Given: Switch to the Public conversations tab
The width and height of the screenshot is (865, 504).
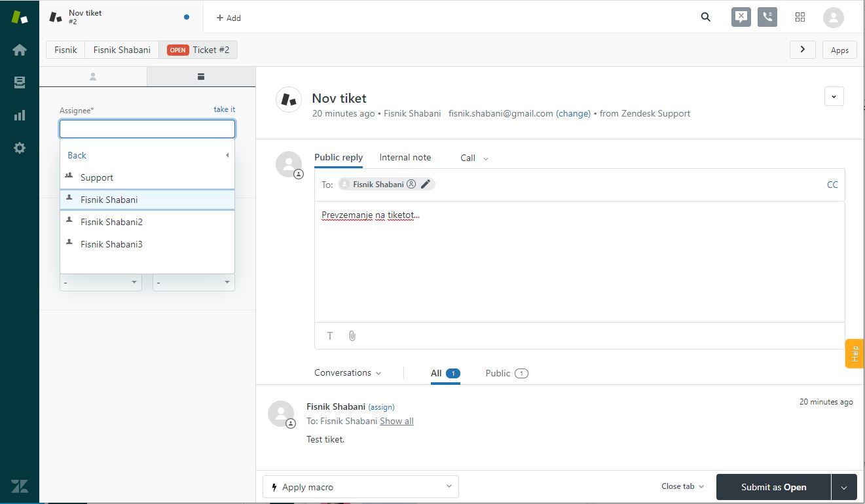Looking at the screenshot, I should click(506, 373).
